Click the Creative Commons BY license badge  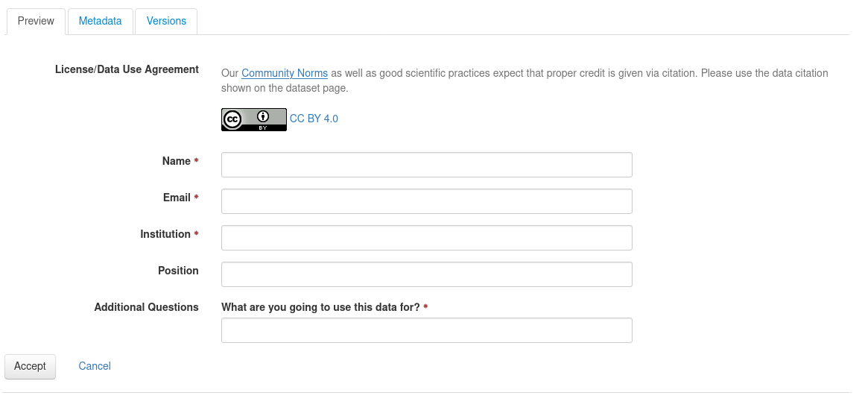(253, 119)
